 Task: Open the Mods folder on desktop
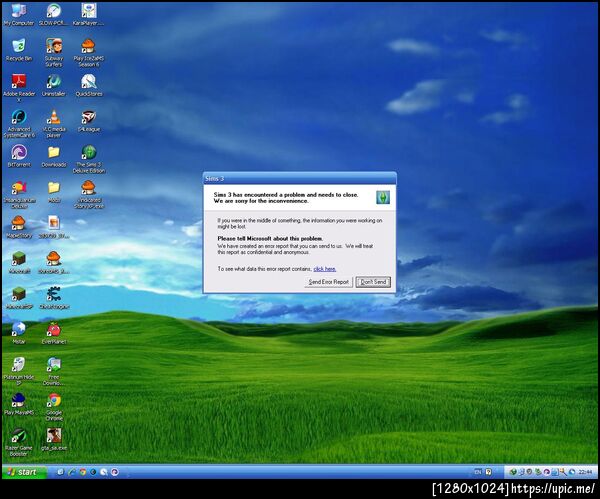[54, 192]
